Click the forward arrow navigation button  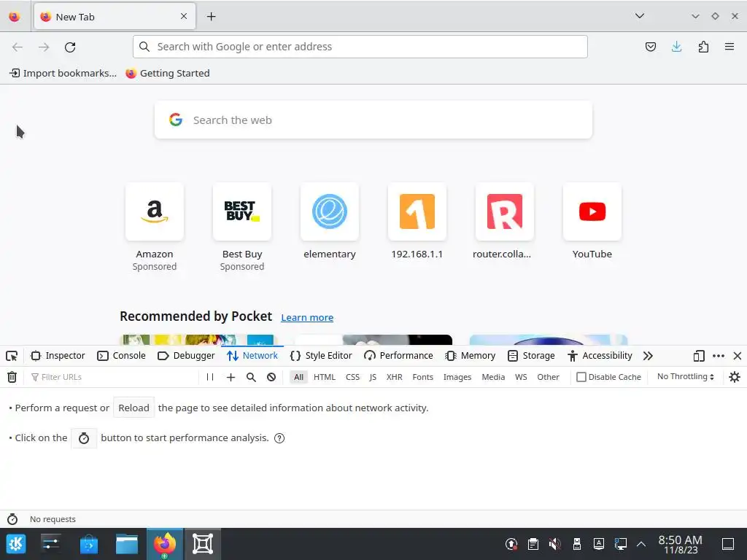pos(44,47)
